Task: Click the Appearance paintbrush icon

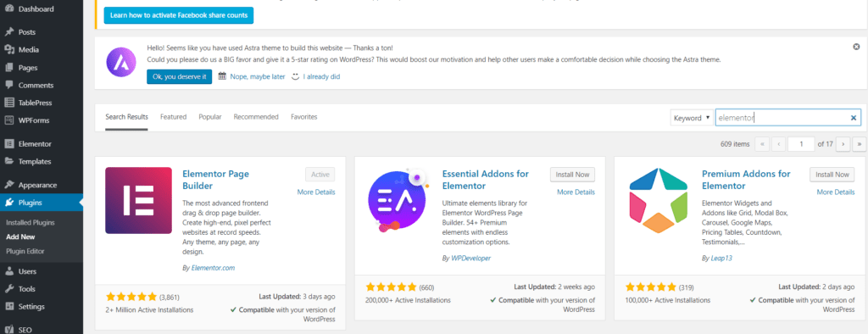Action: (x=9, y=185)
